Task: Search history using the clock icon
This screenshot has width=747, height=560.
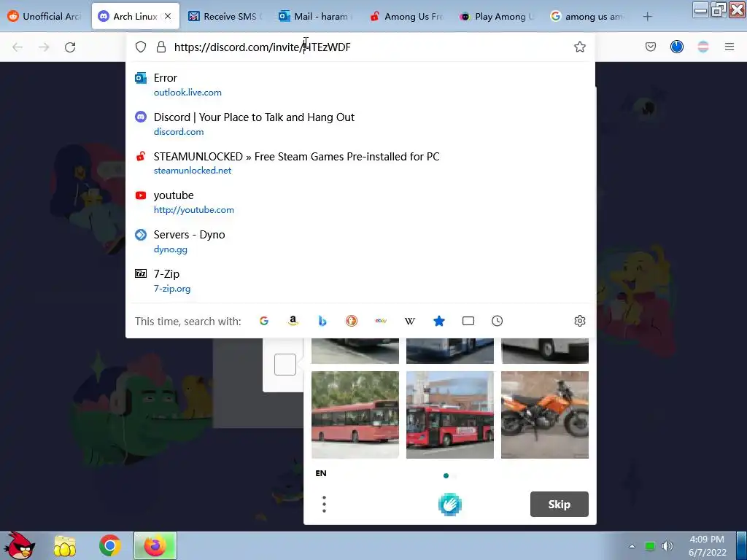Action: click(x=497, y=321)
